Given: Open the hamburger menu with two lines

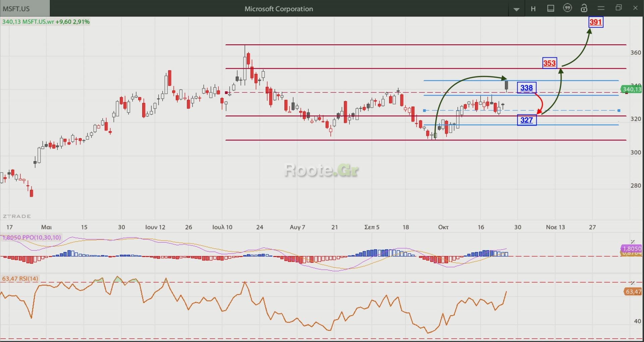Looking at the screenshot, I should pos(601,8).
